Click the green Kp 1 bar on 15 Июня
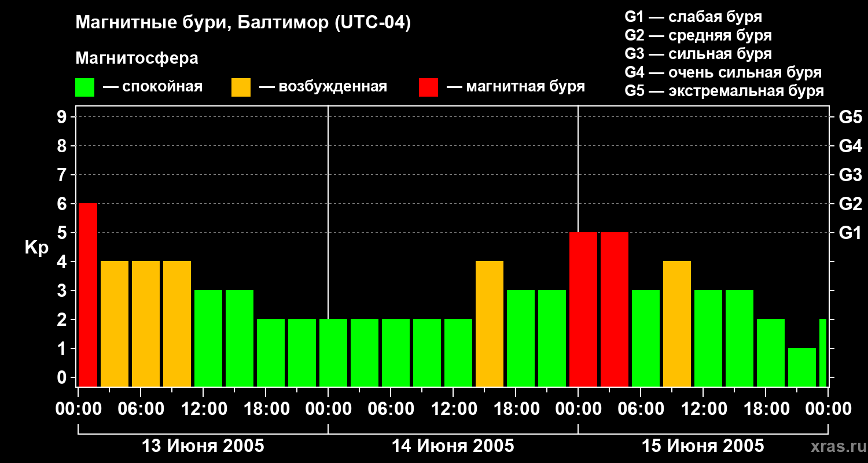 pyautogui.click(x=802, y=367)
